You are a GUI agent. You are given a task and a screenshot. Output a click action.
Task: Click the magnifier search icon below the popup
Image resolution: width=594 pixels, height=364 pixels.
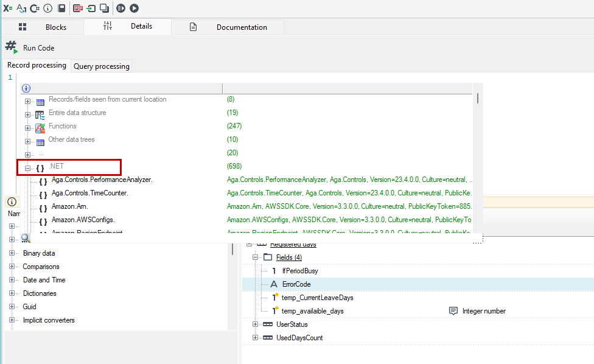click(x=26, y=238)
